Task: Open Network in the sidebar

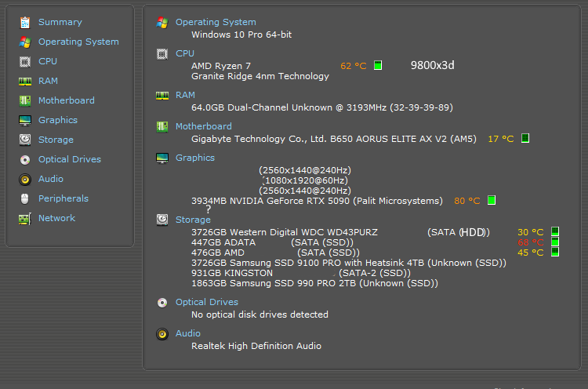Action: (56, 218)
